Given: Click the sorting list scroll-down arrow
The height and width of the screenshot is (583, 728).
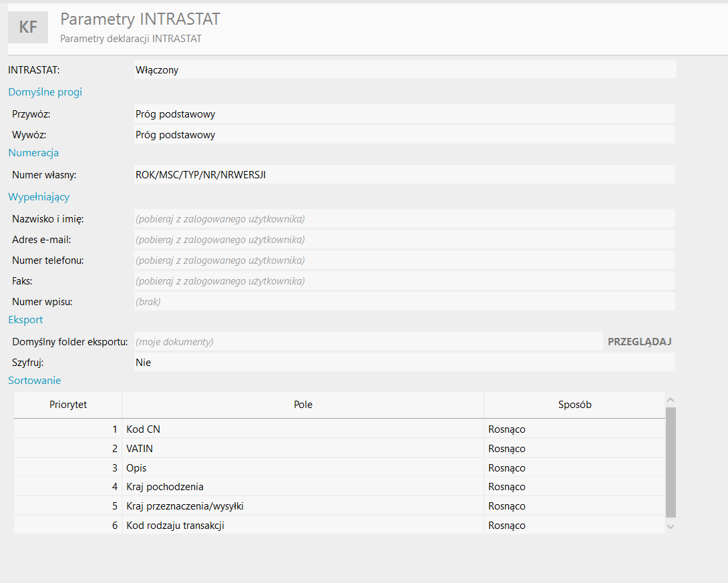Looking at the screenshot, I should 671,526.
